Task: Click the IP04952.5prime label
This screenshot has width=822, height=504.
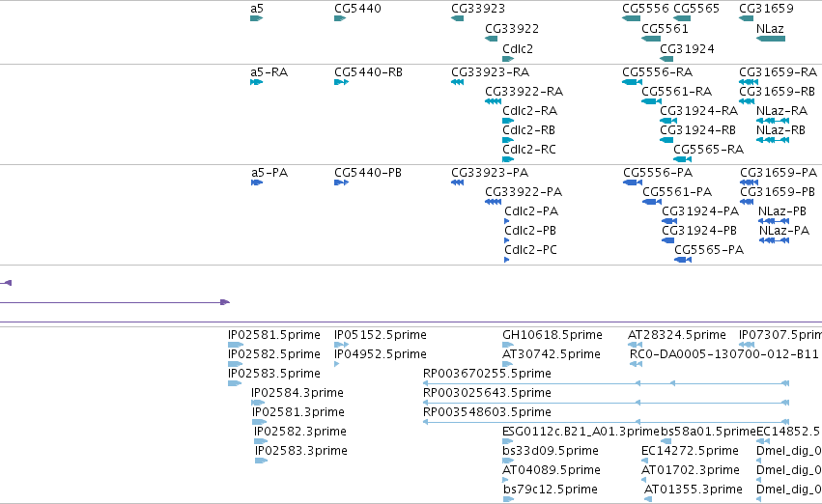Action: point(381,354)
